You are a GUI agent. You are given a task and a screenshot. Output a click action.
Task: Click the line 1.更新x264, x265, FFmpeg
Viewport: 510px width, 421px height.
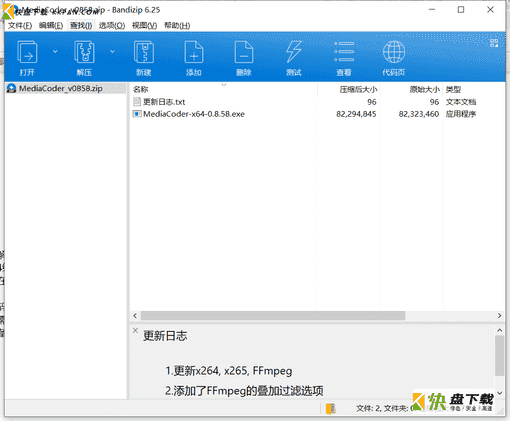point(229,371)
